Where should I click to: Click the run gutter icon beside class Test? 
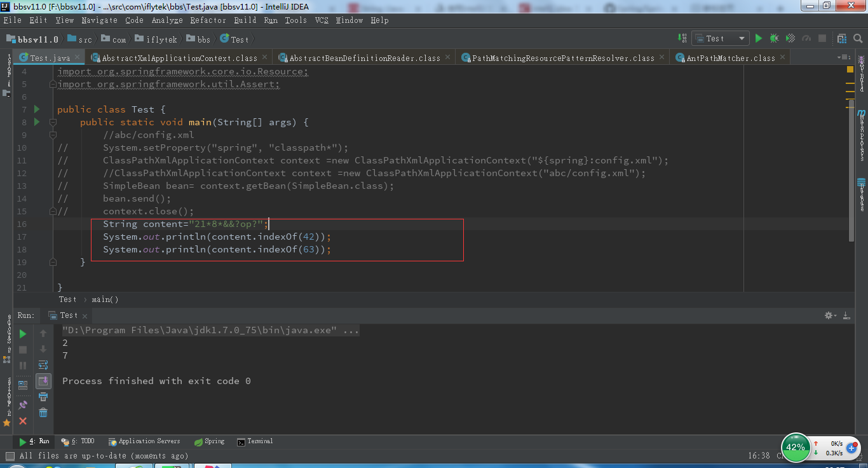(36, 109)
